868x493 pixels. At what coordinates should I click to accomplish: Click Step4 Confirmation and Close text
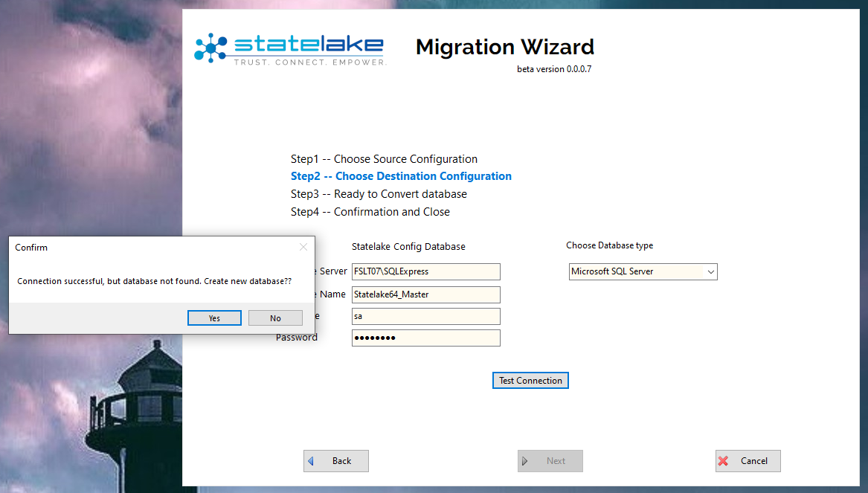(x=370, y=212)
